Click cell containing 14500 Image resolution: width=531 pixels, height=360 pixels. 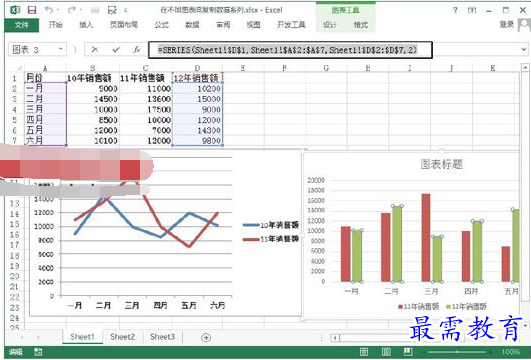click(93, 99)
